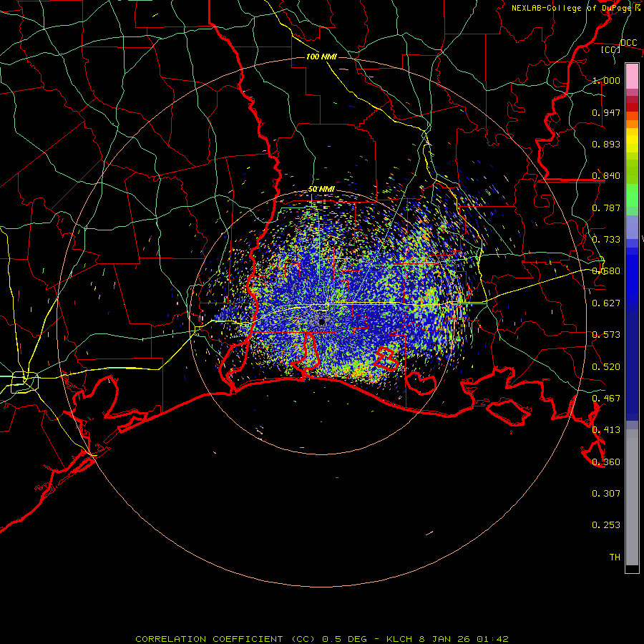Click the 0.893 legend value
Screen dimensions: 644x644
[606, 144]
